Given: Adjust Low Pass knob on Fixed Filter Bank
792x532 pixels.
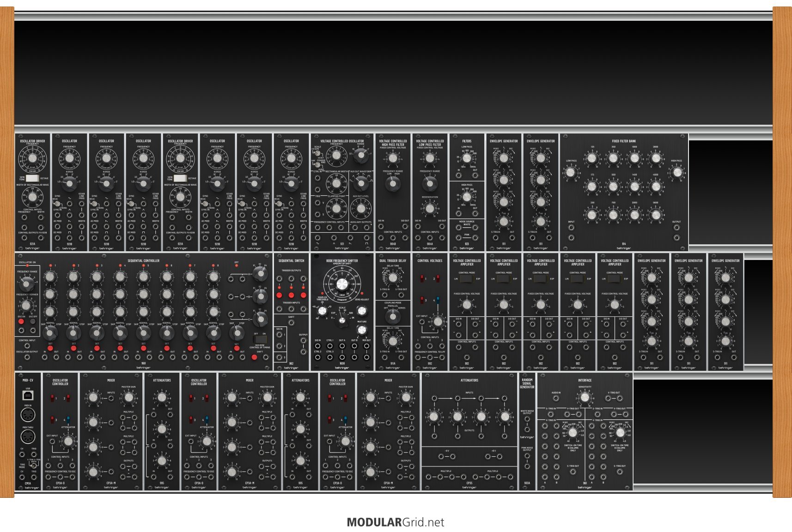Looking at the screenshot, I should pos(571,173).
